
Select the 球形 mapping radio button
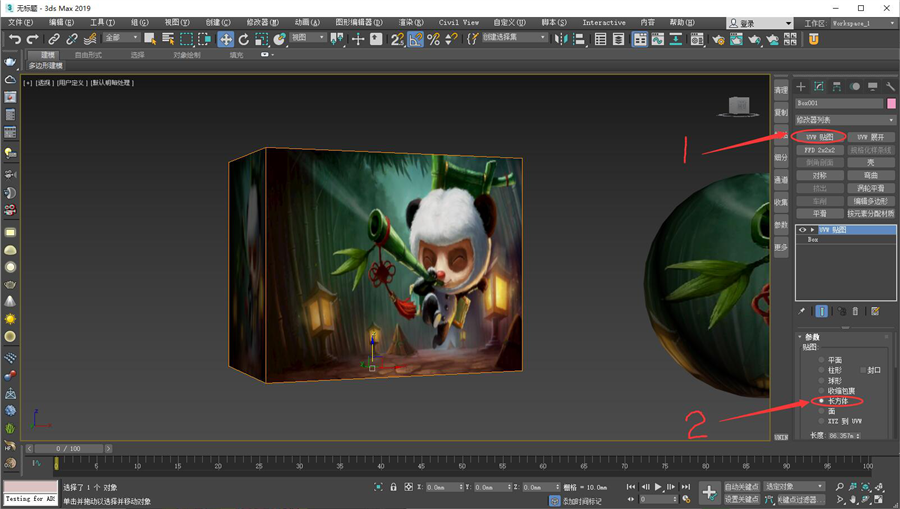point(821,380)
